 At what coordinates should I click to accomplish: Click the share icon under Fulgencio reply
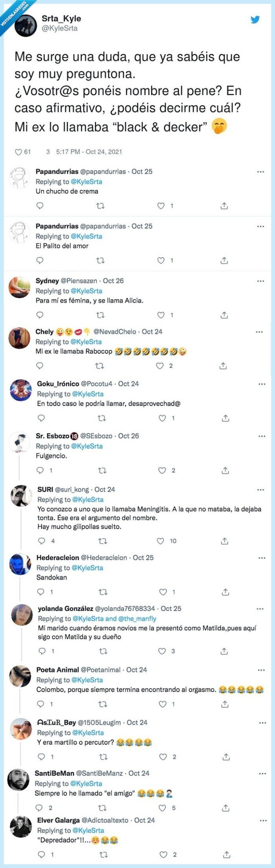[x=225, y=470]
